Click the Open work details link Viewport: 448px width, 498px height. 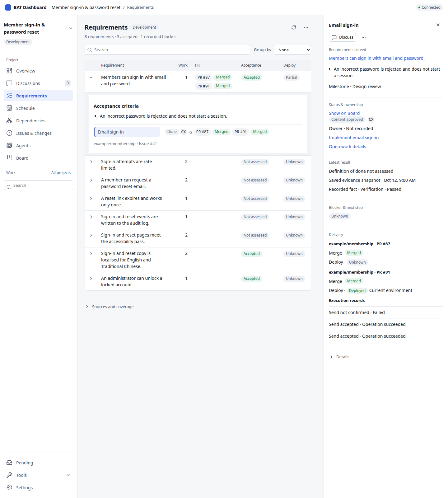347,147
